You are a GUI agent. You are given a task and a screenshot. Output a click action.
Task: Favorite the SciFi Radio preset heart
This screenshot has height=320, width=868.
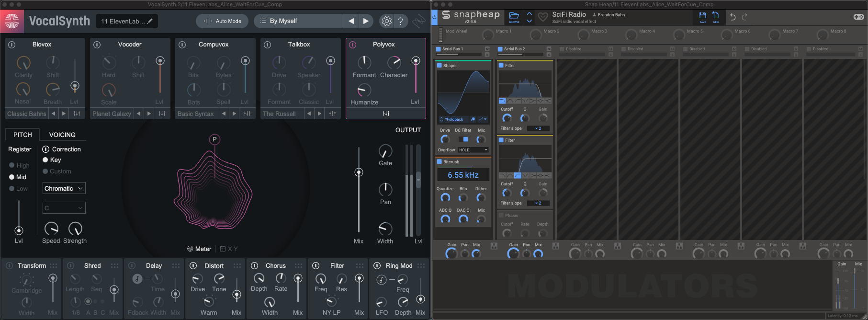[542, 17]
